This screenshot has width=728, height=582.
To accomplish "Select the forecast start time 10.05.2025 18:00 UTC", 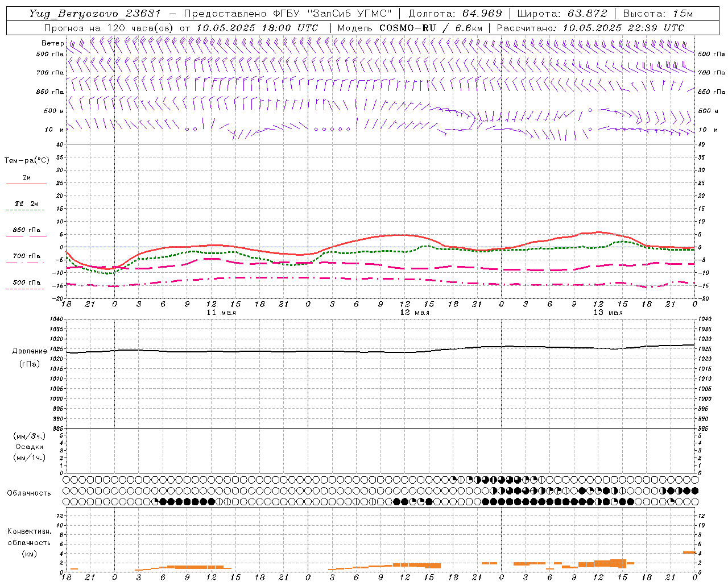I will coord(257,27).
